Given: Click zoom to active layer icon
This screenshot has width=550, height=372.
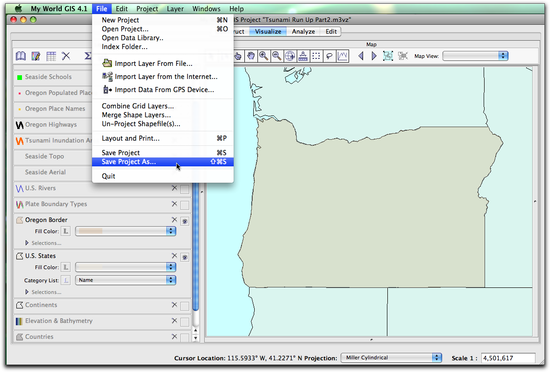Looking at the screenshot, I should pos(403,56).
